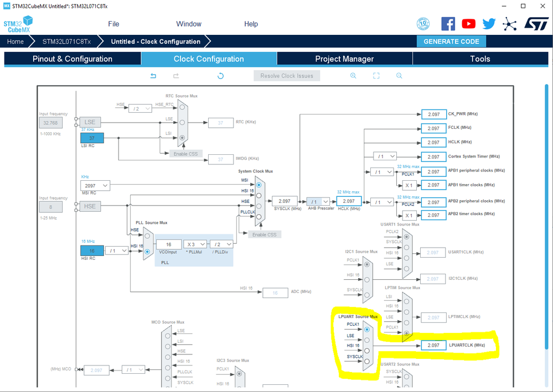Select LSE in LPUART Source Mux
553x392 pixels.
tap(367, 340)
